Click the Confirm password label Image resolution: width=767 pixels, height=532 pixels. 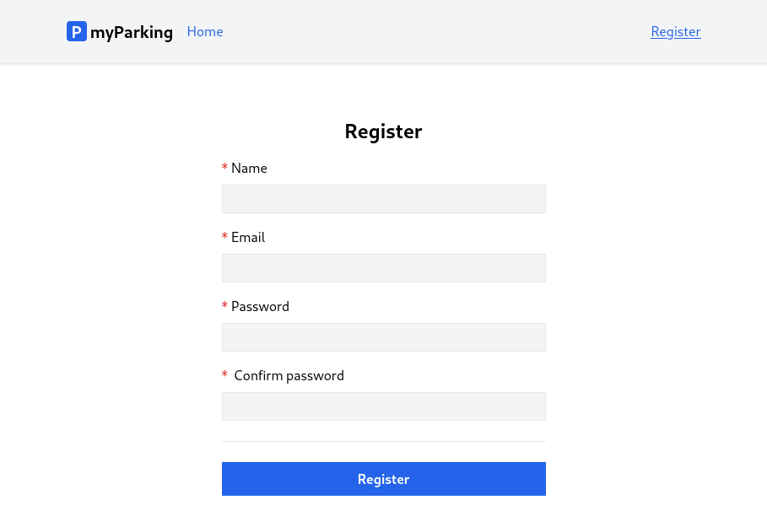pyautogui.click(x=289, y=375)
